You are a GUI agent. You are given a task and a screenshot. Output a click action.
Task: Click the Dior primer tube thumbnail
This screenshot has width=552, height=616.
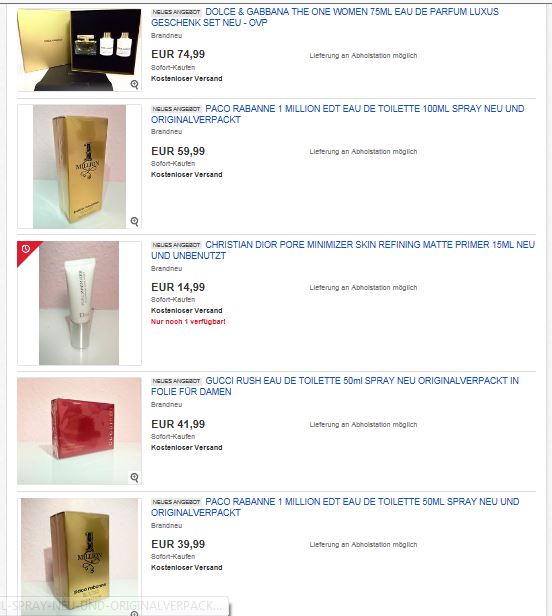coord(79,303)
